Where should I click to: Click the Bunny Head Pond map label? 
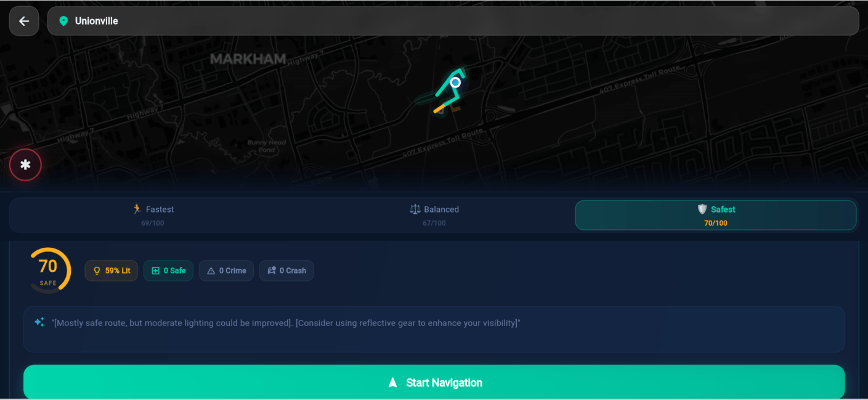267,146
